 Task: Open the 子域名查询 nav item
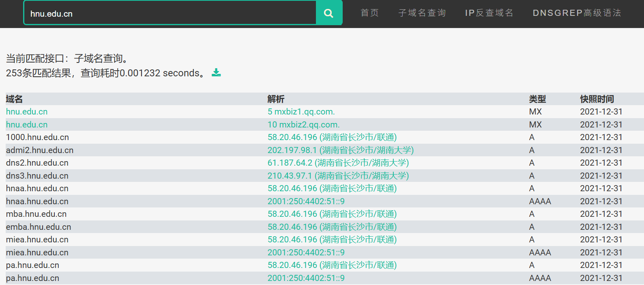point(422,13)
